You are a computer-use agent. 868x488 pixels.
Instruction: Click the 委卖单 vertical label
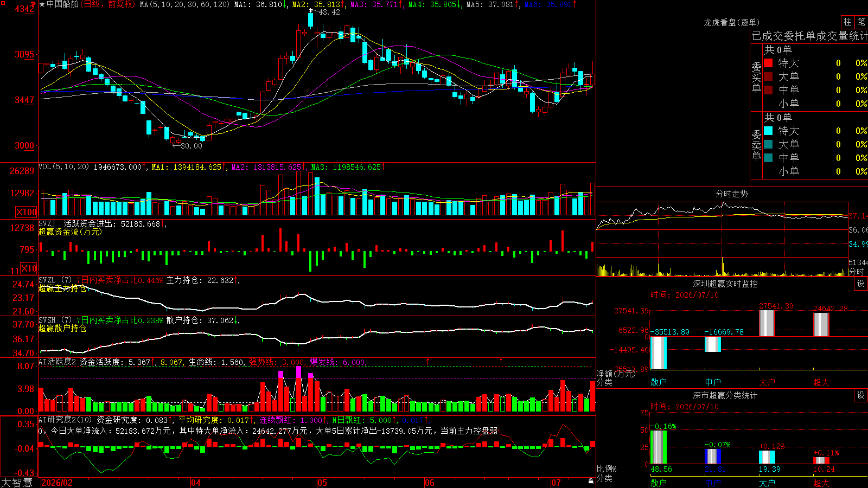756,145
